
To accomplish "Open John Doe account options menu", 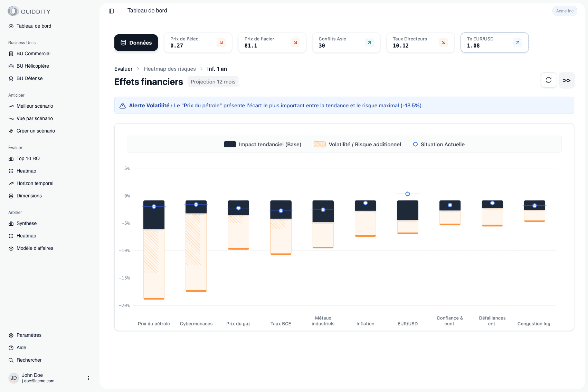I will tap(88, 378).
